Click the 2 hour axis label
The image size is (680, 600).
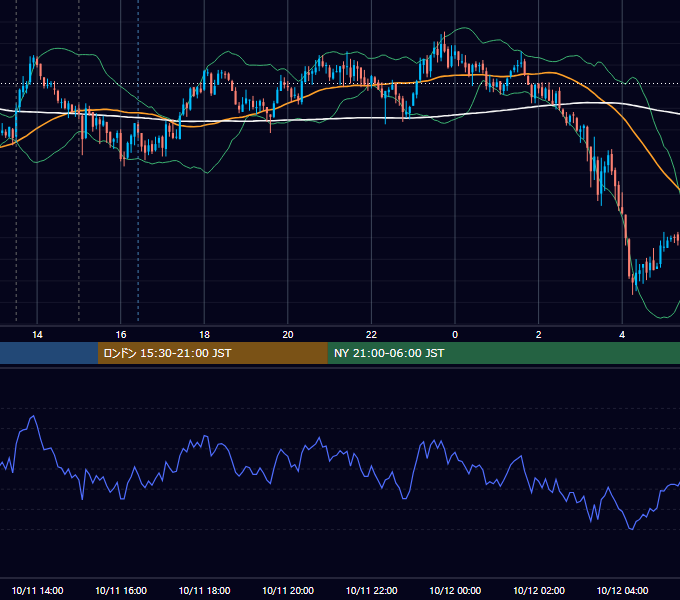[x=539, y=335]
